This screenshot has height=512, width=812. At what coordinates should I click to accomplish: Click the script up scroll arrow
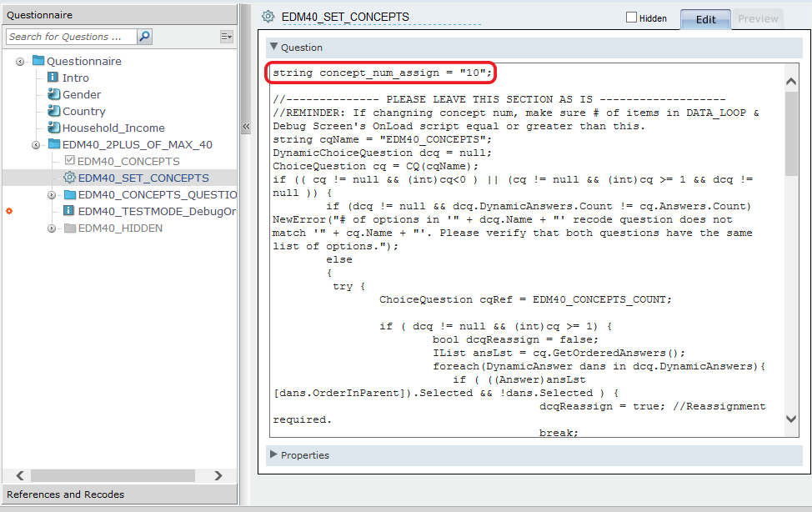tap(791, 82)
